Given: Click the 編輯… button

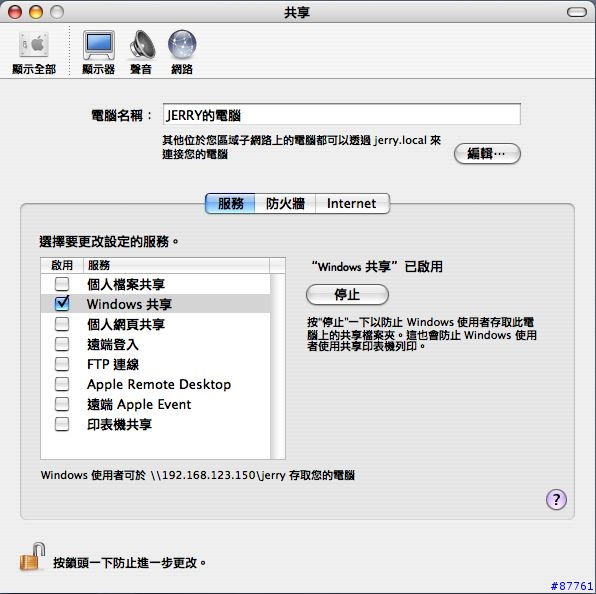Looking at the screenshot, I should pos(487,154).
